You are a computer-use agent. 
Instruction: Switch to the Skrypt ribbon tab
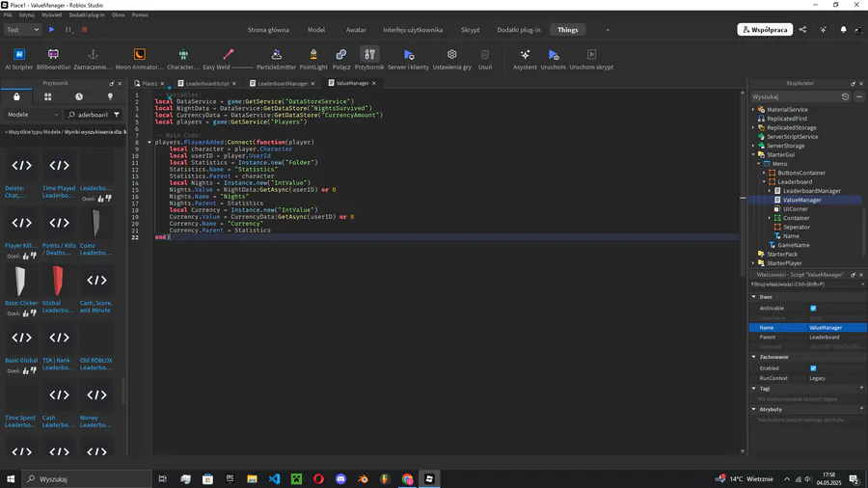point(470,30)
